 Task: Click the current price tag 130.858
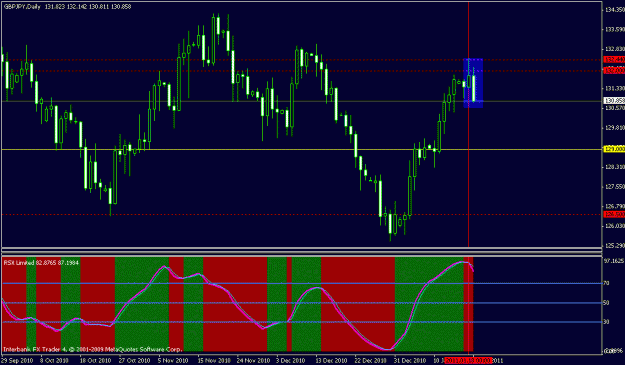pos(614,101)
